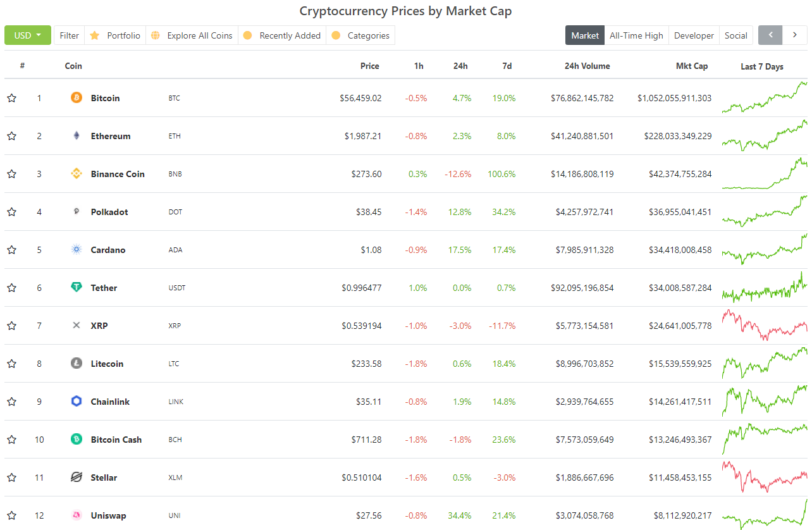Screen dimensions: 812x530
Task: Click the Tether green logo icon
Action: tap(77, 288)
